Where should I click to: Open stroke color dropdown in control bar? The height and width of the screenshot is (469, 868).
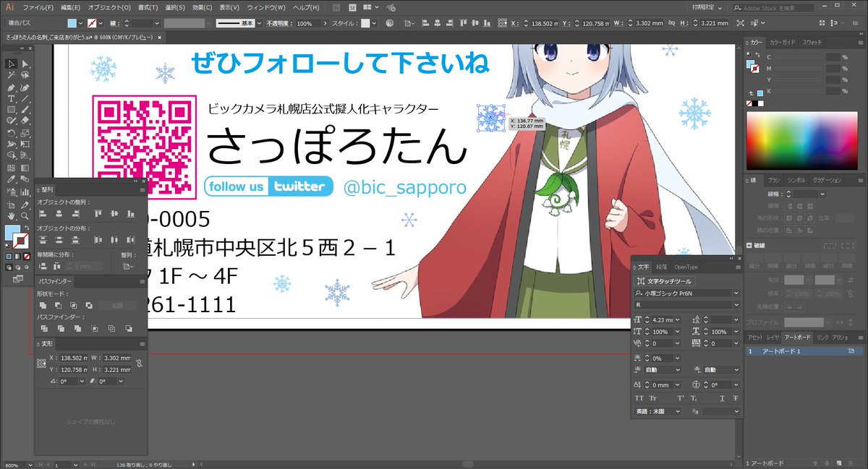pyautogui.click(x=101, y=23)
